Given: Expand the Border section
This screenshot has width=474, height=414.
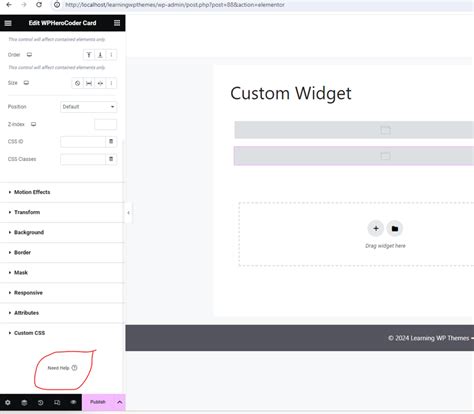Looking at the screenshot, I should point(62,252).
